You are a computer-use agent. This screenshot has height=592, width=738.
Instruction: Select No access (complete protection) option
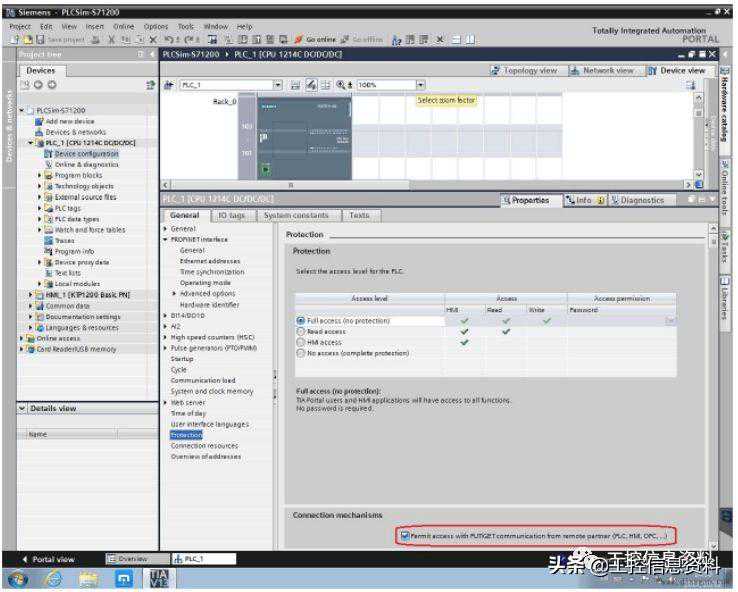click(x=301, y=353)
